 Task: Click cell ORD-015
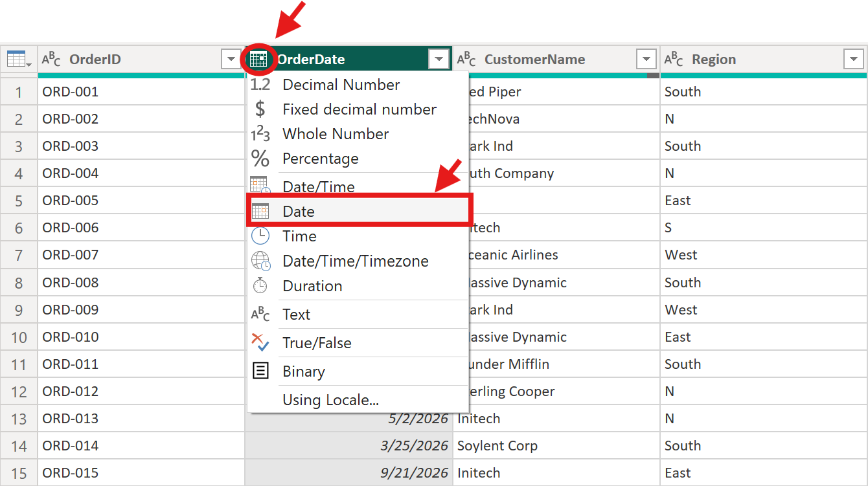point(141,473)
